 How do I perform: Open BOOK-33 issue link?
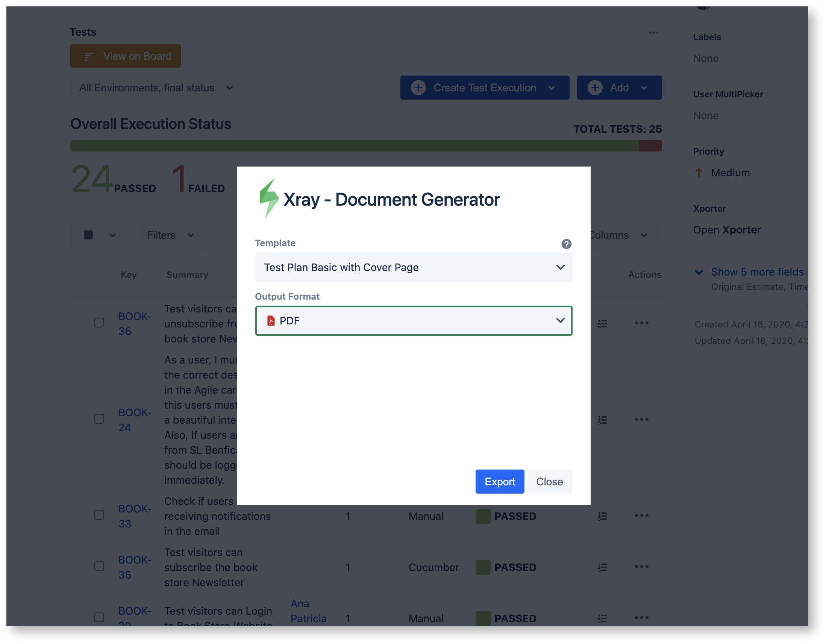point(135,516)
